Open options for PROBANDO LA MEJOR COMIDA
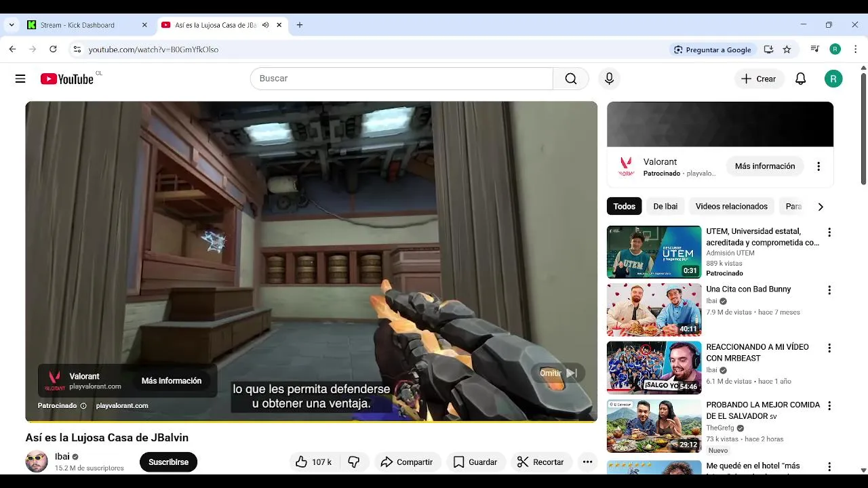This screenshot has width=868, height=488. click(829, 405)
